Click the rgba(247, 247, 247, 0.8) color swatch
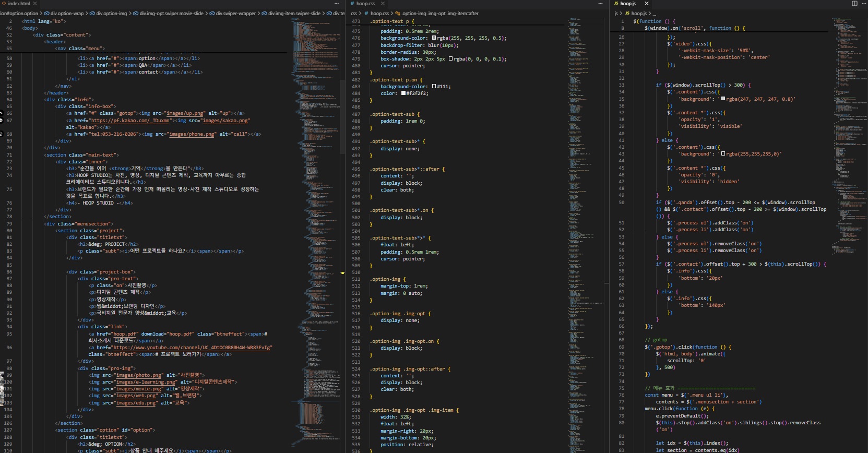868x453 pixels. 723,99
